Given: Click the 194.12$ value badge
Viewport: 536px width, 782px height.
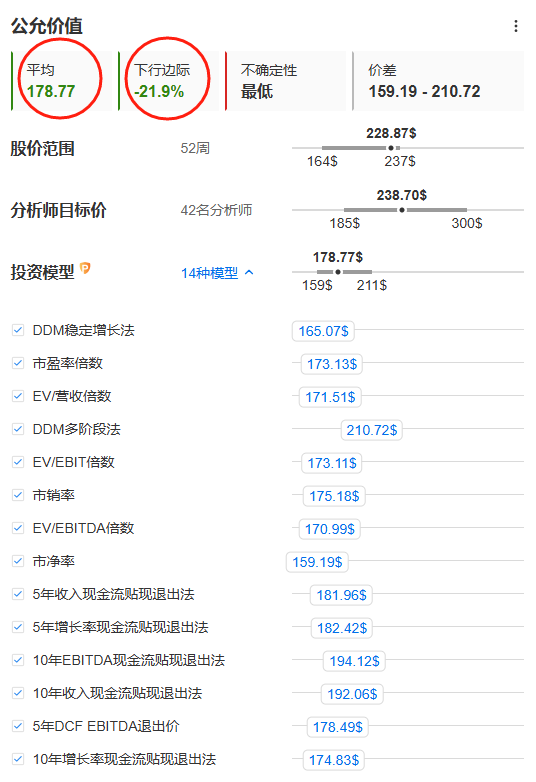Looking at the screenshot, I should [x=355, y=661].
